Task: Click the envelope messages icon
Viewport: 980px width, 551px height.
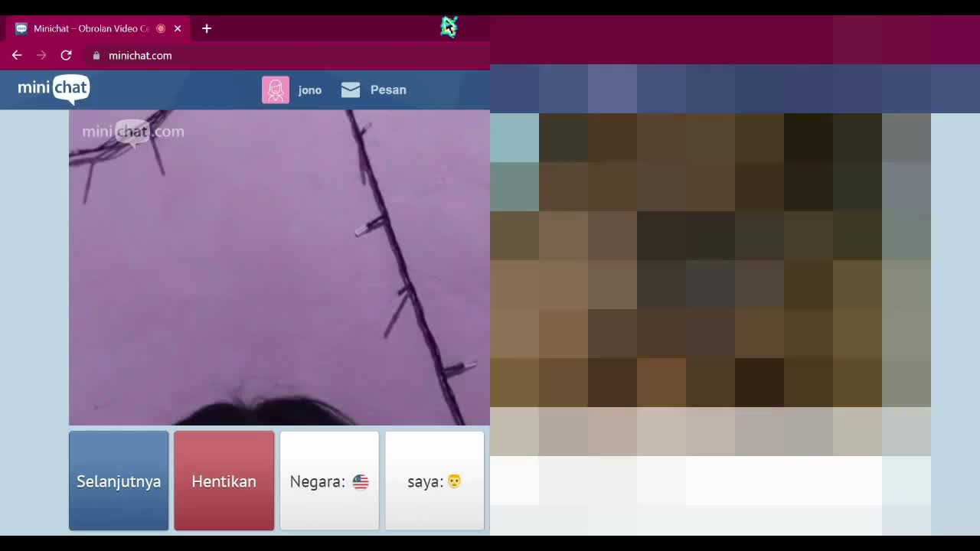Action: (351, 90)
